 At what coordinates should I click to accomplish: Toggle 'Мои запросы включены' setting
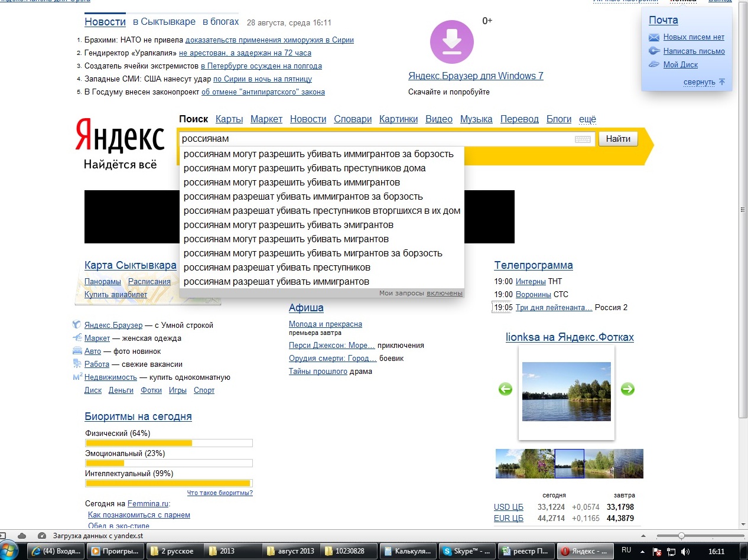[x=444, y=293]
